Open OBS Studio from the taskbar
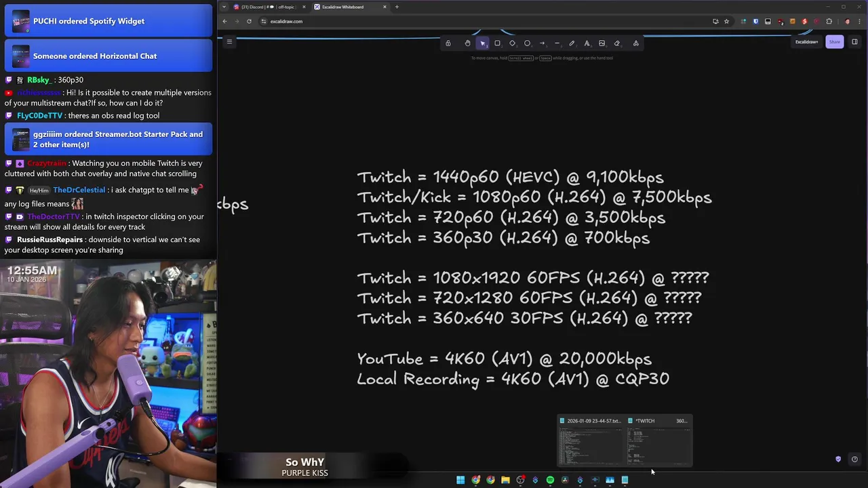 (x=520, y=480)
